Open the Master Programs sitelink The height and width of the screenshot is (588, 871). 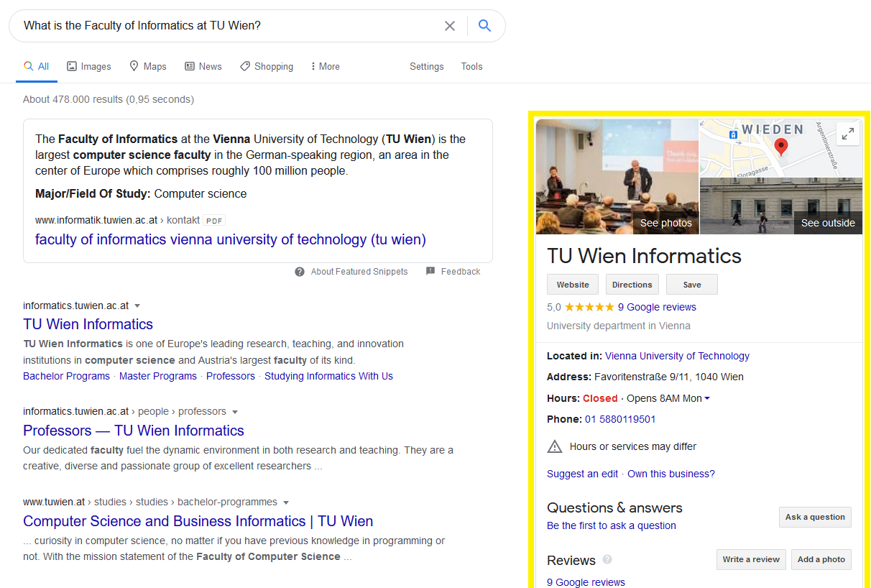158,376
